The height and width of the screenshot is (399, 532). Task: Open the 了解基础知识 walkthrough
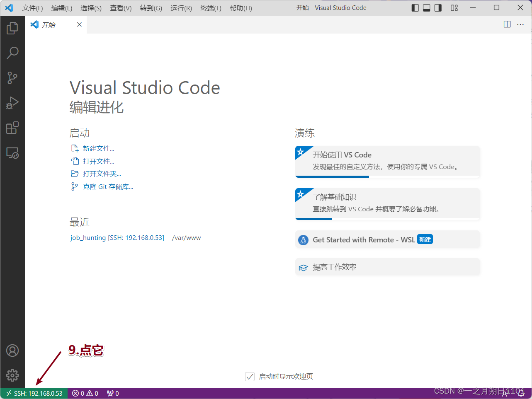387,204
